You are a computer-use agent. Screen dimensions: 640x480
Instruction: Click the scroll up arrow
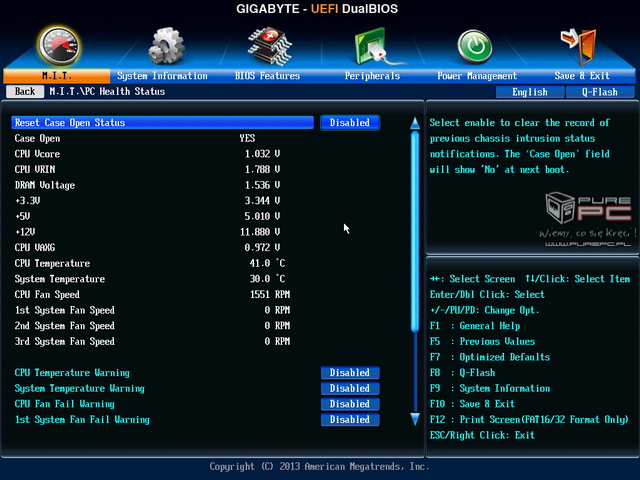click(x=415, y=123)
